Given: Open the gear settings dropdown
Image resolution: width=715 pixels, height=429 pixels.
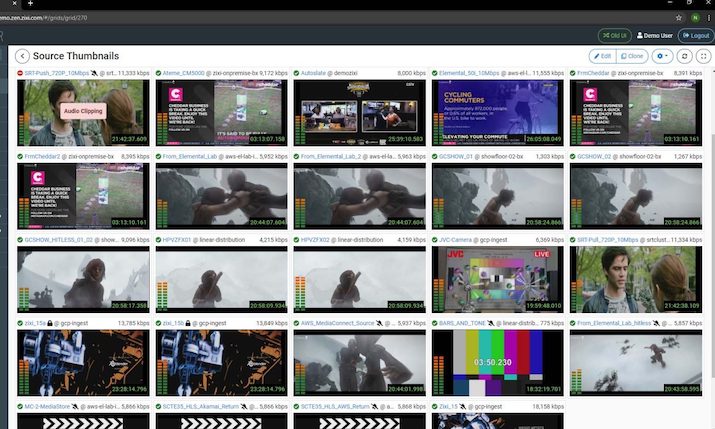Looking at the screenshot, I should point(662,56).
